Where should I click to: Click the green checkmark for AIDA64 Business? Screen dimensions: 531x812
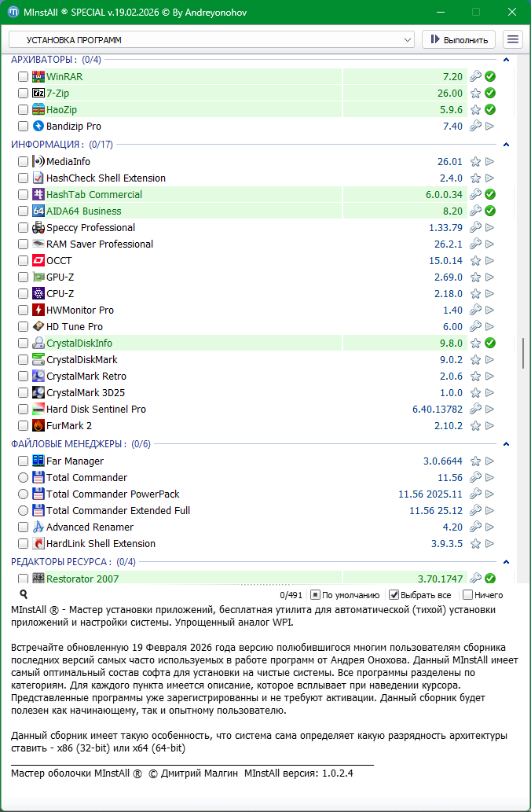490,211
